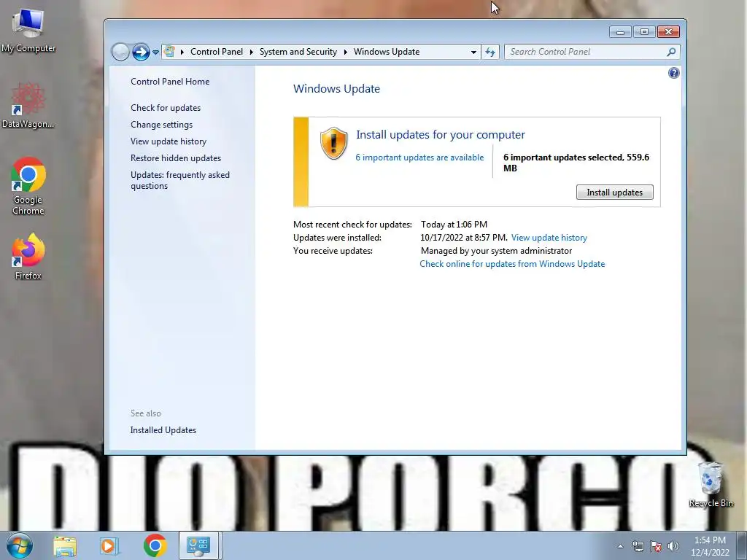This screenshot has height=560, width=747.
Task: Open Windows Explorer from the taskbar
Action: (x=65, y=546)
